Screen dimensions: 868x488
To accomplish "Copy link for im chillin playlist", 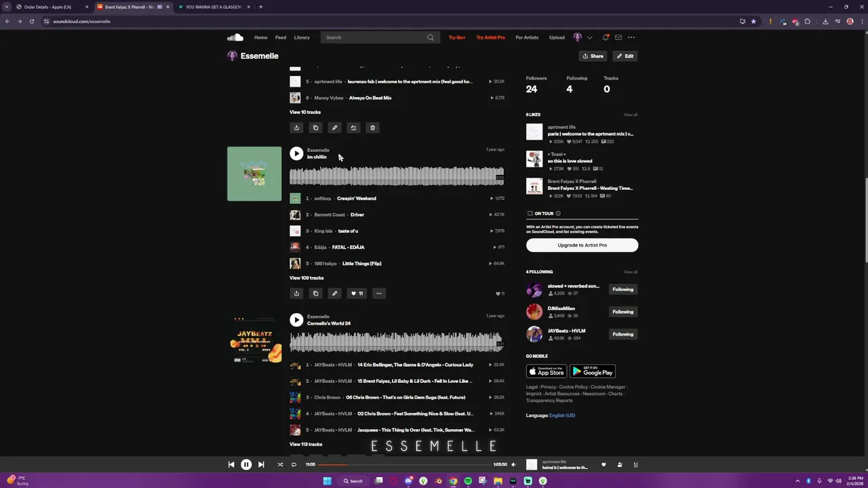I will pos(315,293).
